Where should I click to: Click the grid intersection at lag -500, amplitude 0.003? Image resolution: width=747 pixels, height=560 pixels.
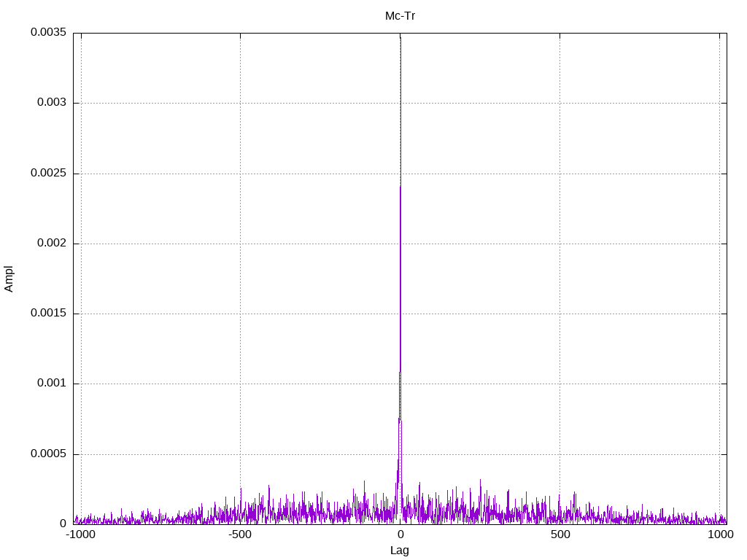pyautogui.click(x=240, y=104)
